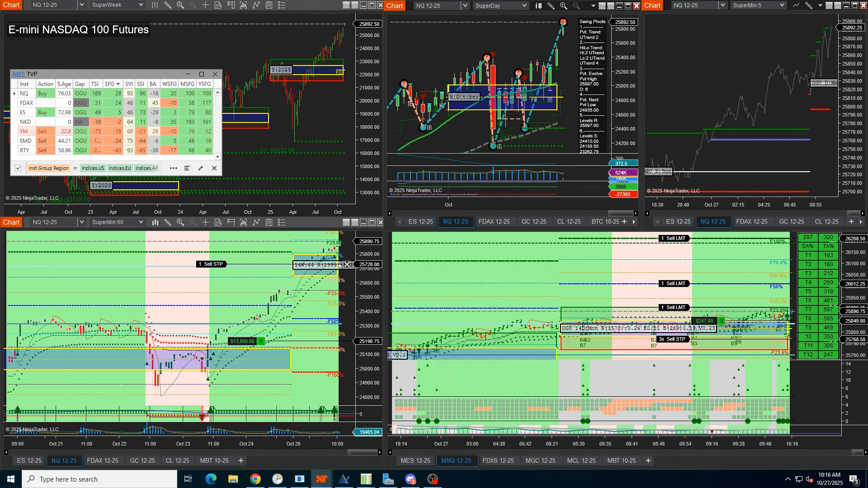This screenshot has height=488, width=868.
Task: Switch to BTC 10-25 tab
Action: (605, 221)
